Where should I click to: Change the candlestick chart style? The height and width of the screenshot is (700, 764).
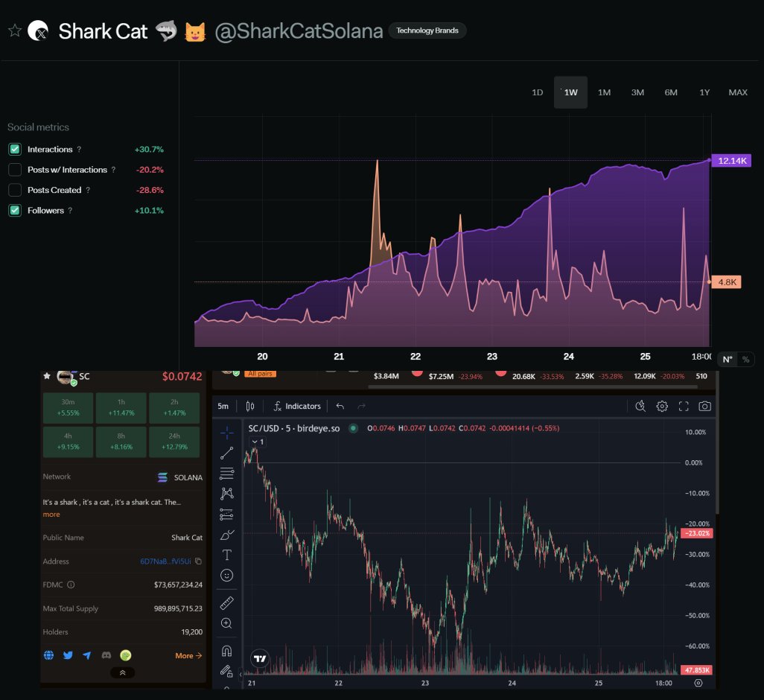(x=250, y=407)
